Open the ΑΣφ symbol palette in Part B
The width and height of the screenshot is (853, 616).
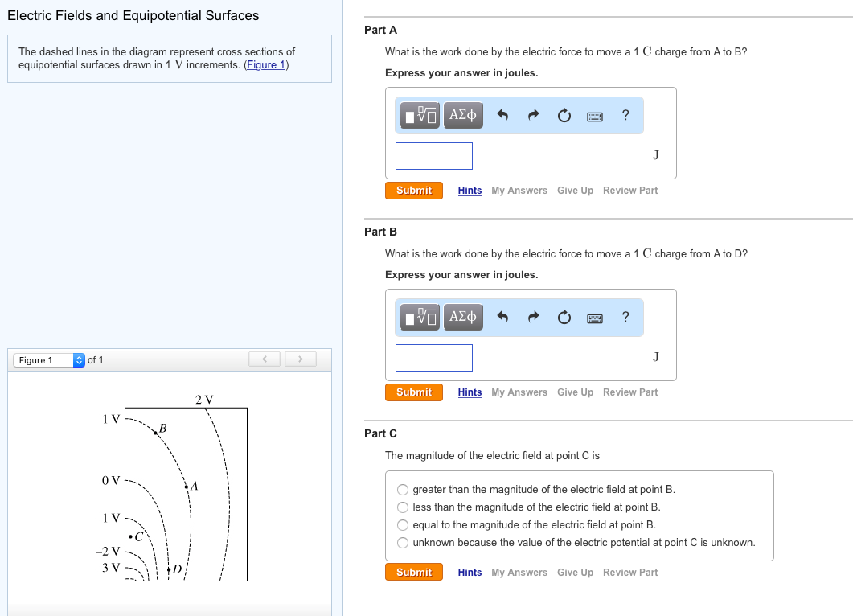[462, 317]
